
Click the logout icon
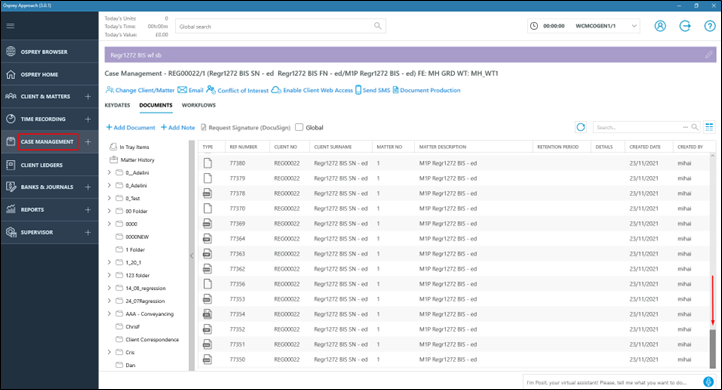click(x=685, y=26)
